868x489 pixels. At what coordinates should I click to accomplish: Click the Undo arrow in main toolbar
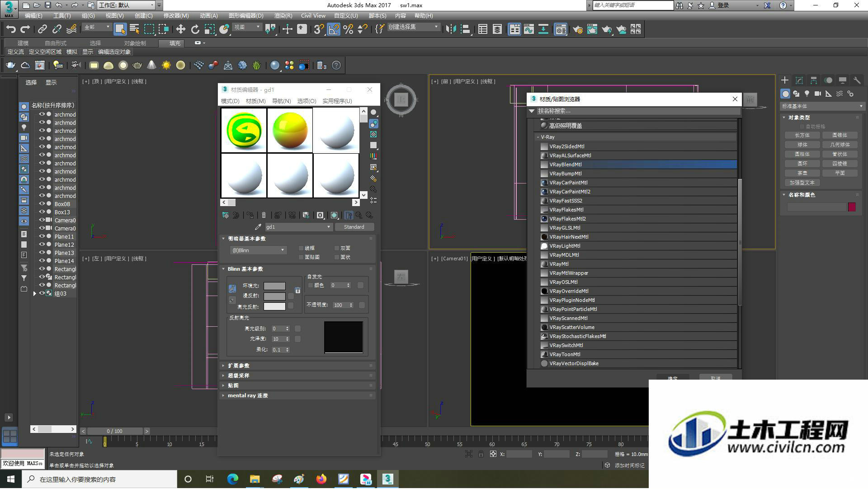pos(11,29)
